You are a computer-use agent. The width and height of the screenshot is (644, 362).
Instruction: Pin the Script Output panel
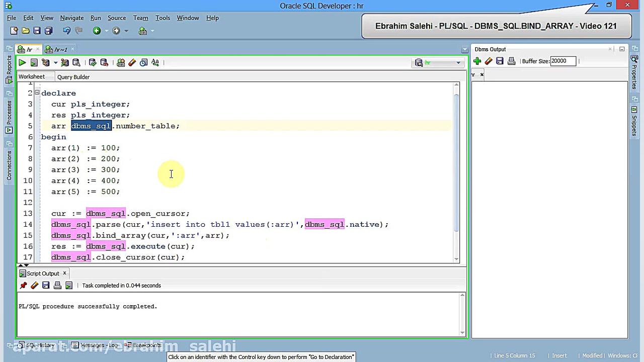(x=23, y=285)
